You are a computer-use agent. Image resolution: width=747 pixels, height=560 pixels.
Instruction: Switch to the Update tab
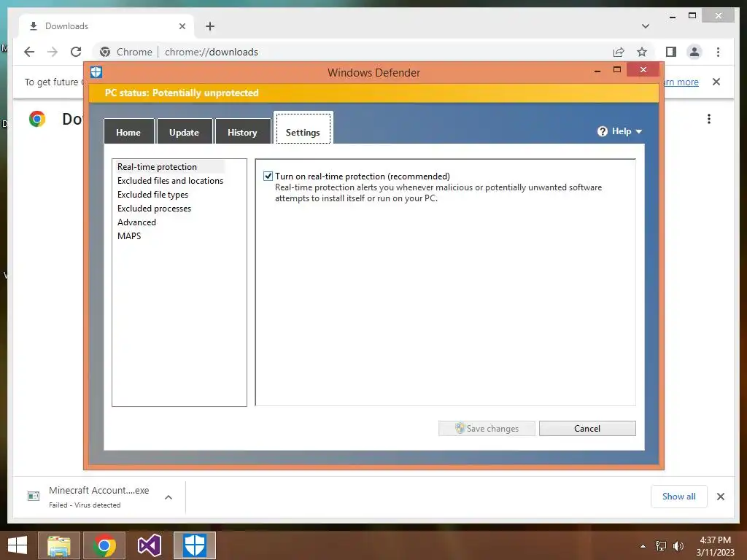(x=185, y=132)
